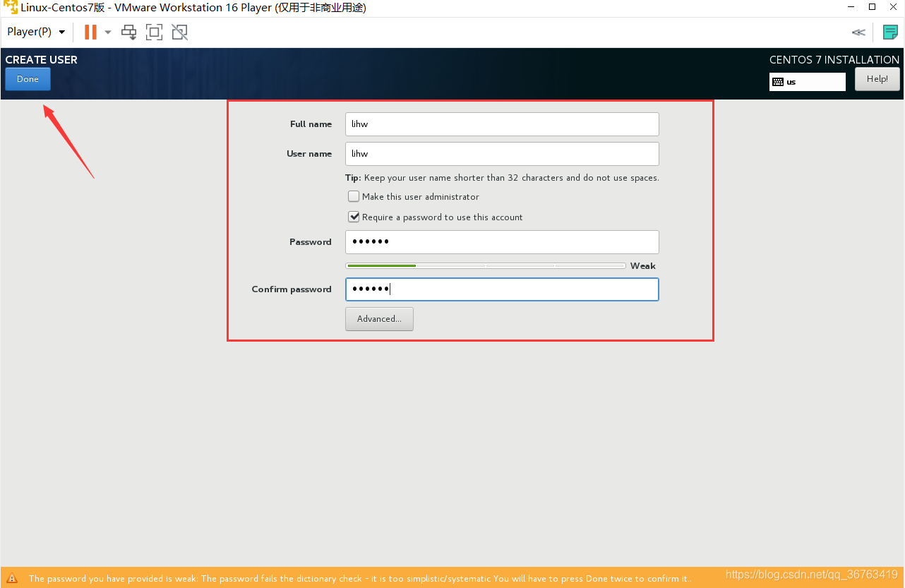The image size is (905, 588).
Task: Click the warning triangle icon in the bottom bar
Action: (x=12, y=578)
